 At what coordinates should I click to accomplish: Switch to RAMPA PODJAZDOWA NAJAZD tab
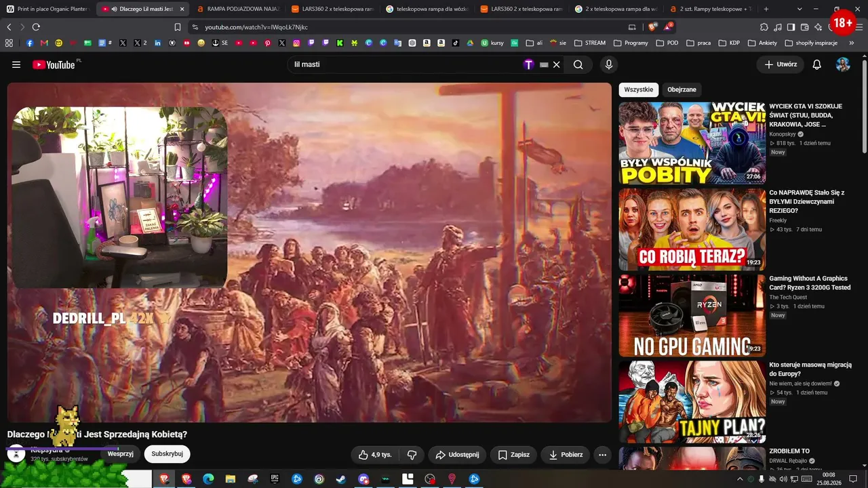(x=237, y=9)
